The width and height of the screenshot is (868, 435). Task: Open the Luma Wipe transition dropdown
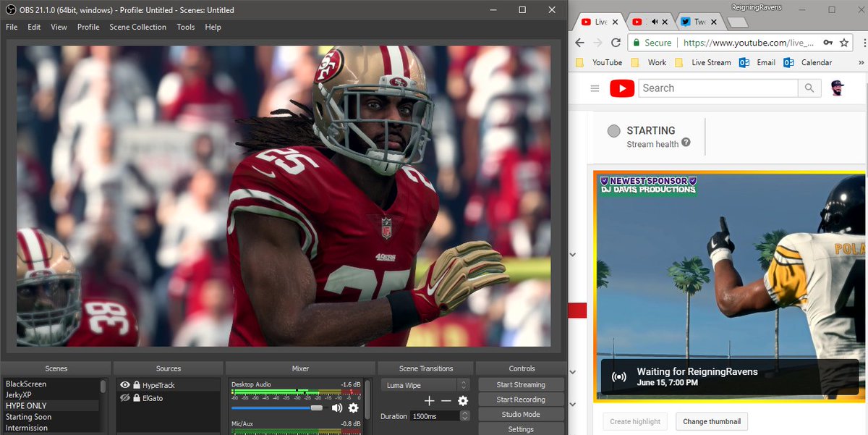tap(425, 385)
